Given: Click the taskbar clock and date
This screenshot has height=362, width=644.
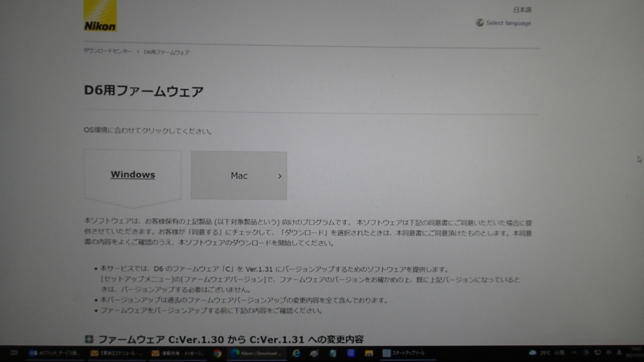Looking at the screenshot, I should [633, 353].
